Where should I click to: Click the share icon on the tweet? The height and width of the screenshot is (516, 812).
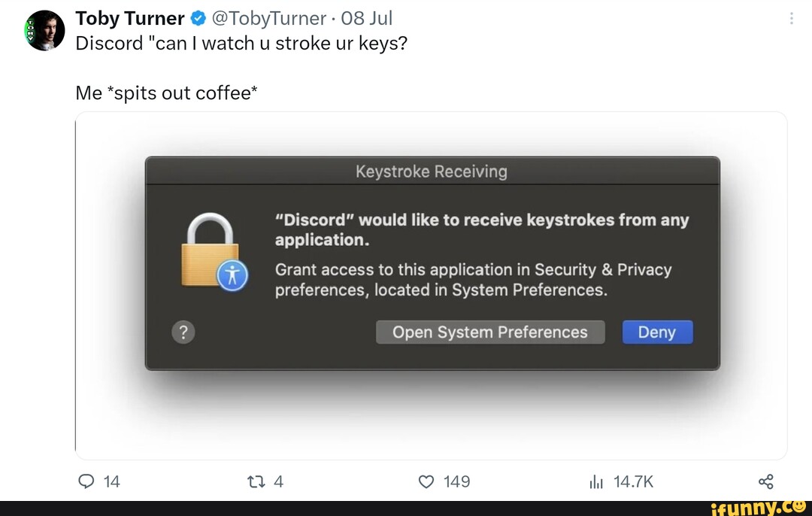click(x=765, y=481)
